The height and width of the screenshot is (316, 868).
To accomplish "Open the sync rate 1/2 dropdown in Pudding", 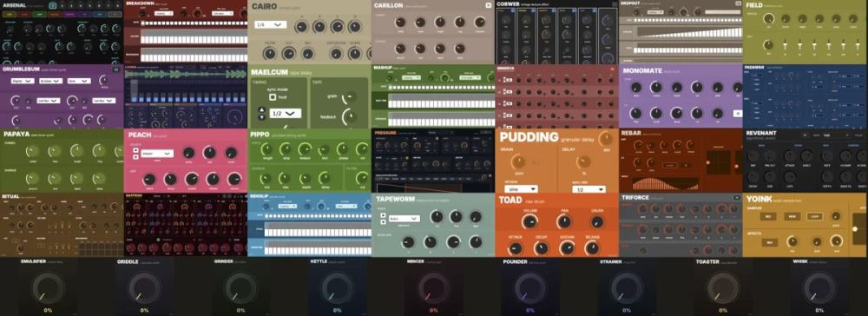I will [589, 189].
